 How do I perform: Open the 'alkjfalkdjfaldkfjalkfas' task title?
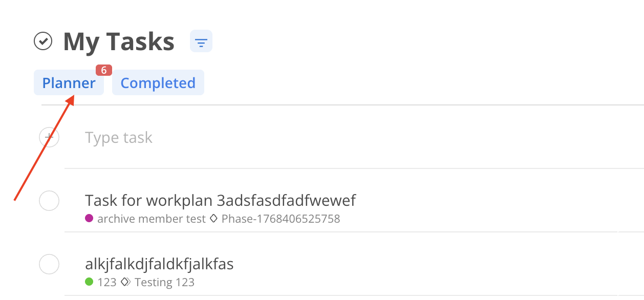click(159, 264)
